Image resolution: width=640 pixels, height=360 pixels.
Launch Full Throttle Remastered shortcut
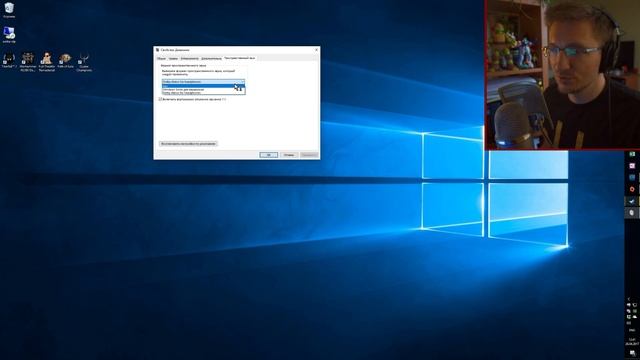[x=47, y=62]
